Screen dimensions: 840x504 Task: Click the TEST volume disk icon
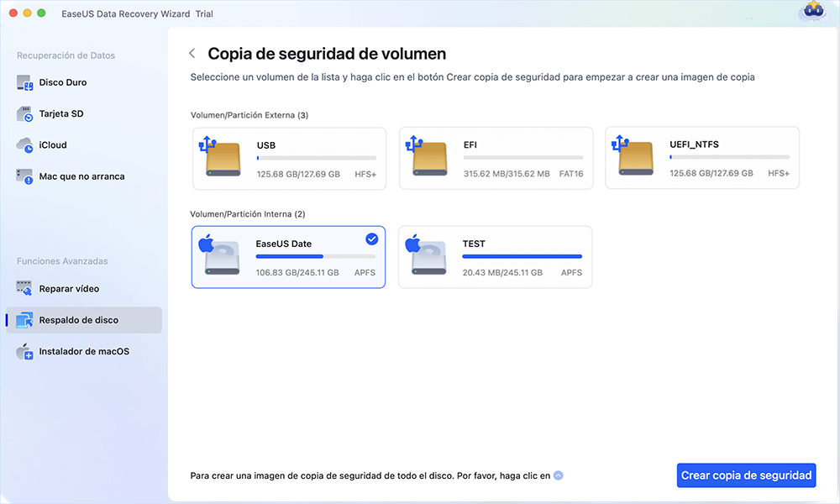pos(426,255)
